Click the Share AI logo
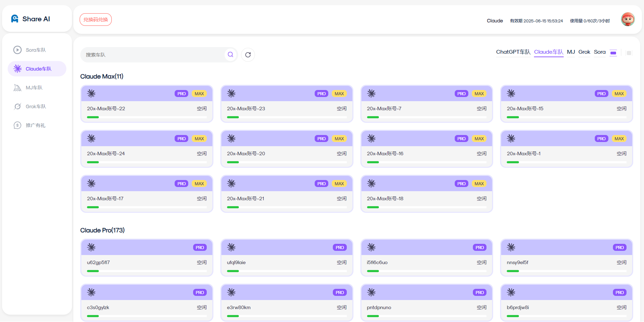 click(30, 19)
